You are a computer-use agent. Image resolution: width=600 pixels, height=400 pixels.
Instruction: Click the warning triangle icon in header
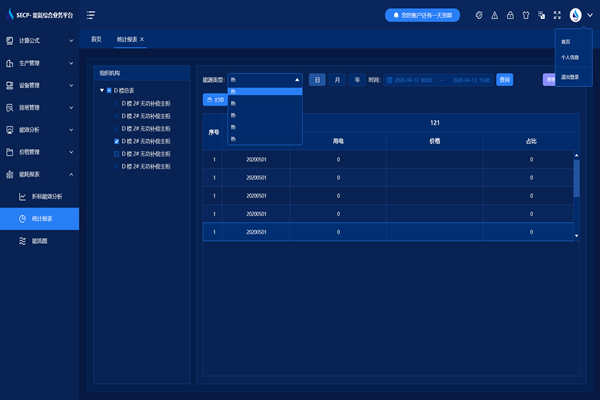(x=495, y=15)
